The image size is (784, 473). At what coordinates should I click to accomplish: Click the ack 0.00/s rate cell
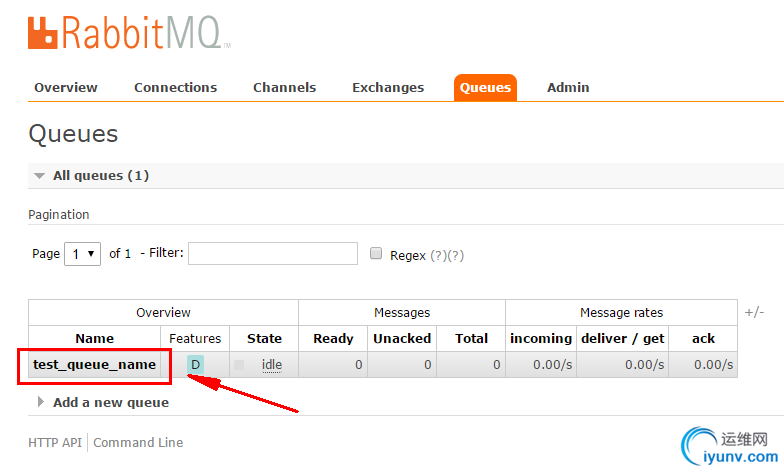(x=703, y=364)
